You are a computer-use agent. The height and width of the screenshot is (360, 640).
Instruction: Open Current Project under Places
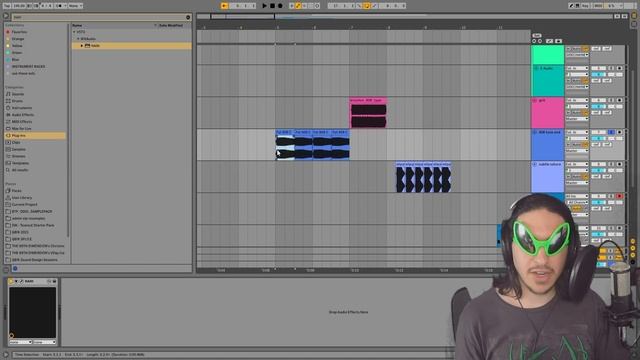coord(24,204)
